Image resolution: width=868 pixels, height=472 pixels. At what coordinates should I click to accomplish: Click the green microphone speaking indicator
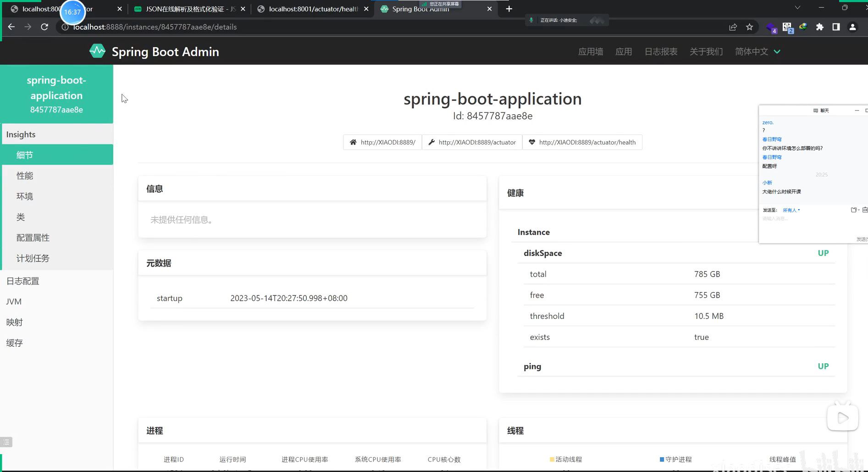click(x=531, y=20)
